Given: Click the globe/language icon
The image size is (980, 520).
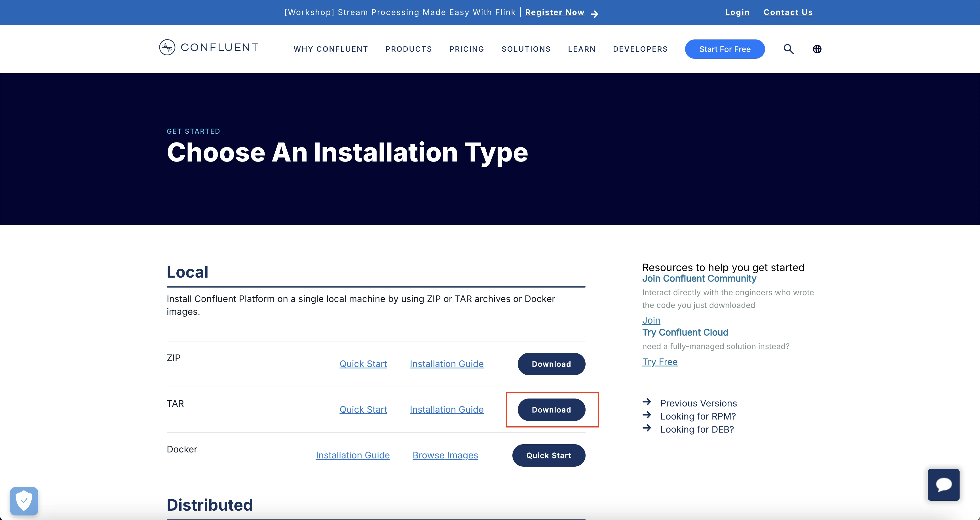Looking at the screenshot, I should (x=817, y=49).
